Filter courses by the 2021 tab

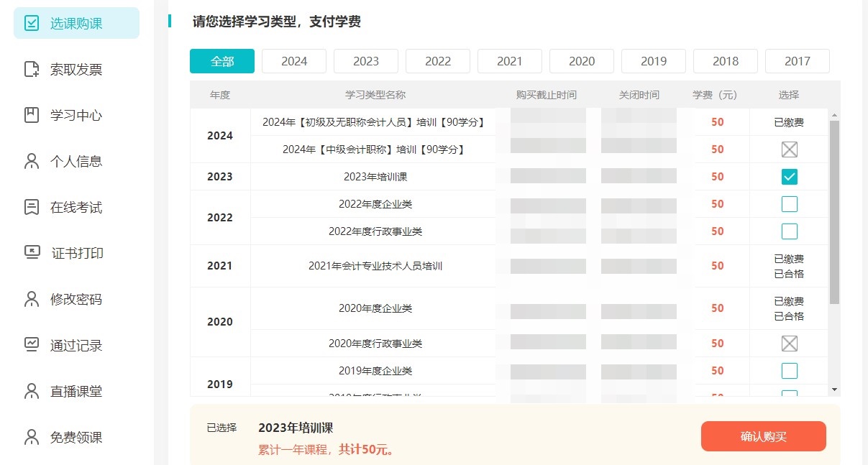coord(510,61)
